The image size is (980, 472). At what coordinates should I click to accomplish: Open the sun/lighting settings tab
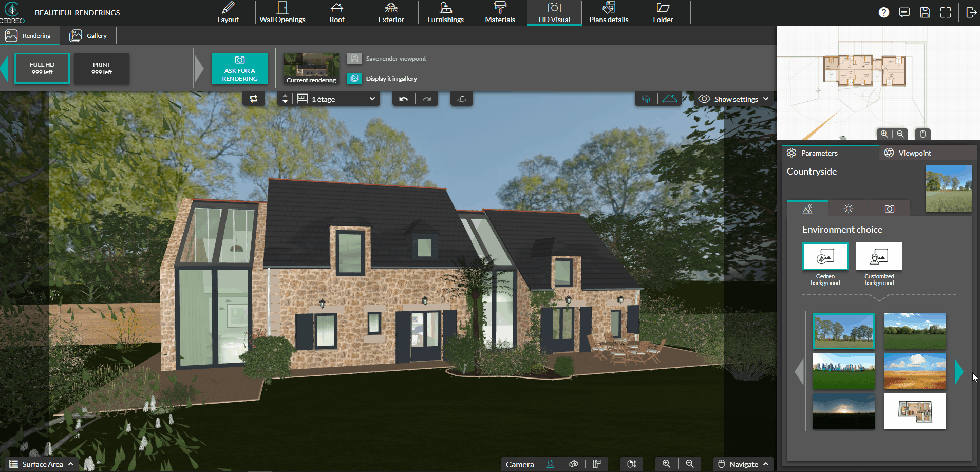pyautogui.click(x=848, y=209)
